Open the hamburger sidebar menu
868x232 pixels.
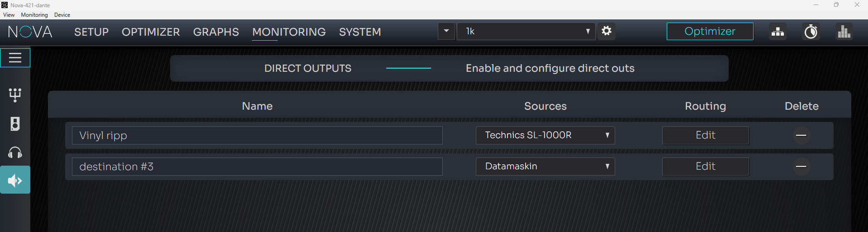click(15, 58)
